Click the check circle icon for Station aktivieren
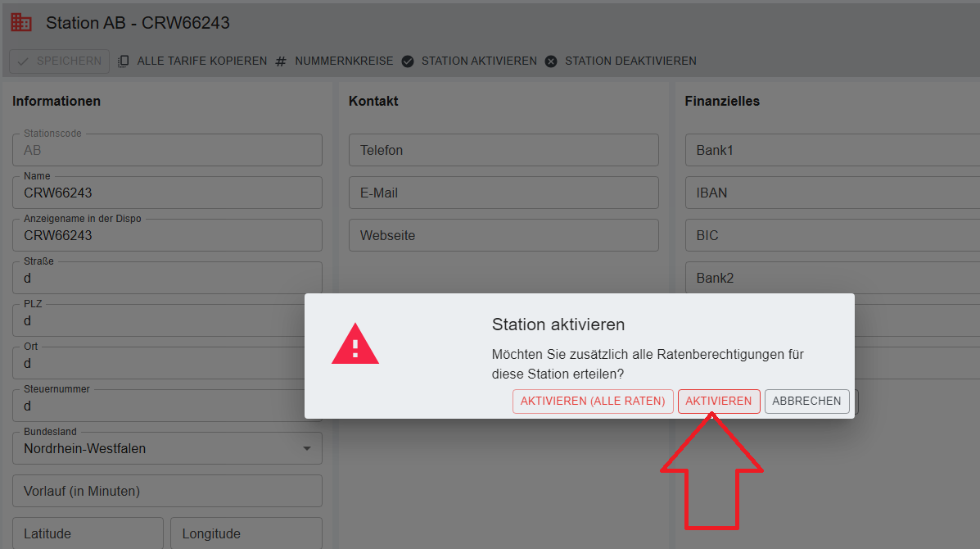Image resolution: width=980 pixels, height=549 pixels. 408,61
